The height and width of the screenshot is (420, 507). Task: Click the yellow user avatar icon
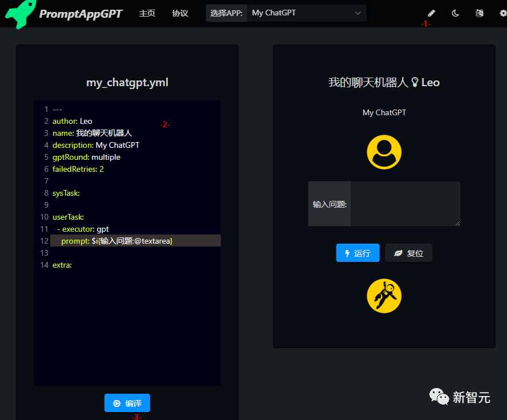384,152
